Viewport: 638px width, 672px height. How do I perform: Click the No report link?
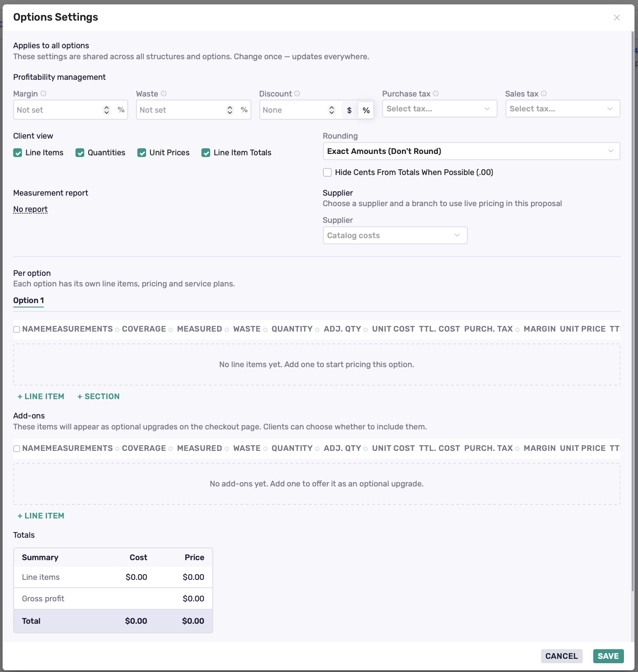[30, 209]
